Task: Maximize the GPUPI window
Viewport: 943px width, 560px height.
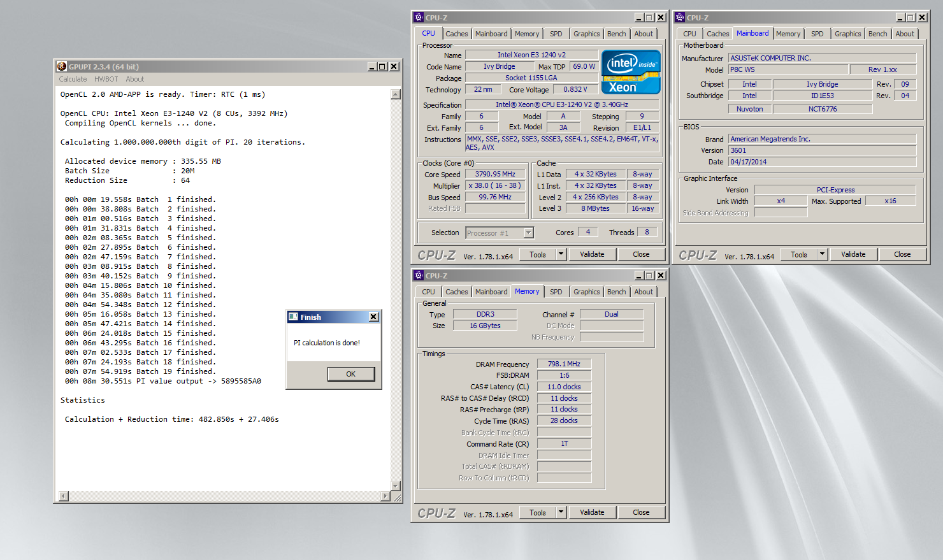Action: [382, 66]
